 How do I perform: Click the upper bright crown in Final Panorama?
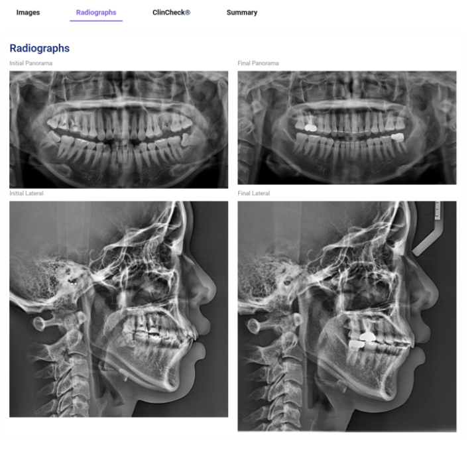tap(310, 127)
